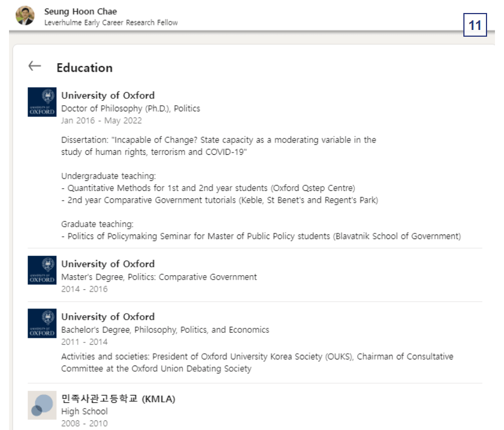
Task: Open the University of Oxford link above the Ph.D. degree
Action: click(x=108, y=95)
